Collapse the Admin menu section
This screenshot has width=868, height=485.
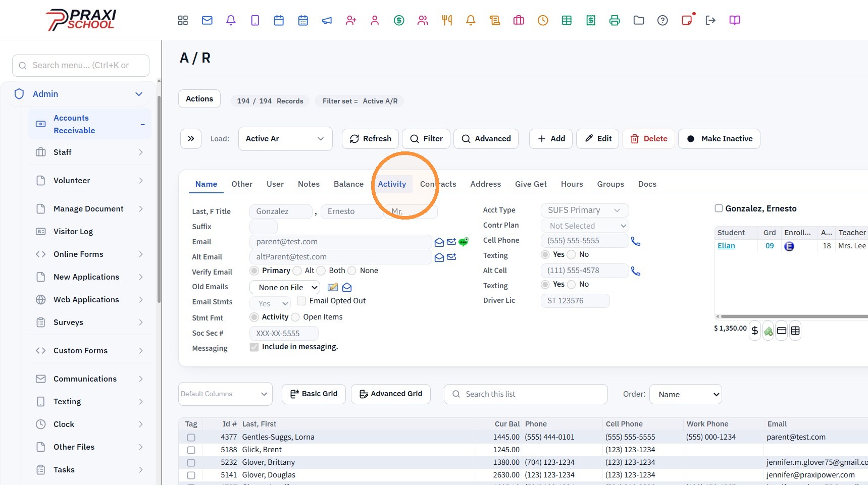(139, 94)
